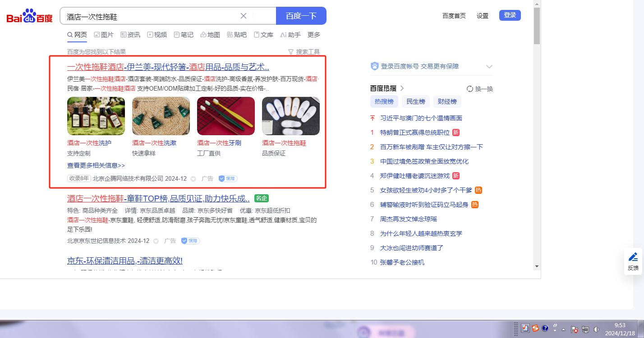The image size is (644, 338).
Task: Click the 热 tag beside 女孩欲轻生被劝4小时
Action: click(478, 190)
